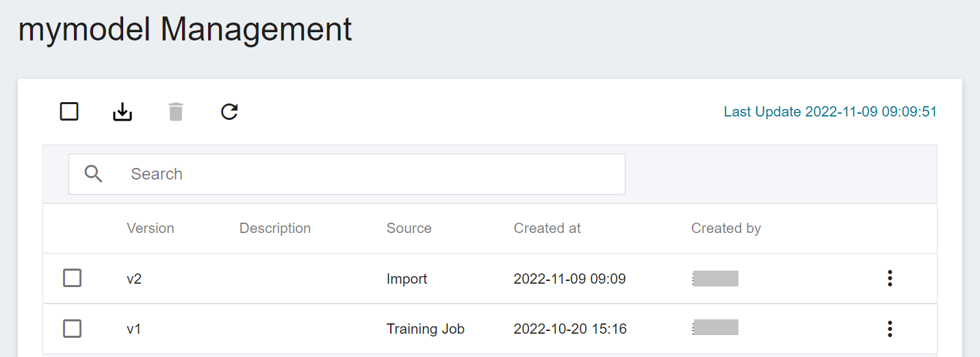Screen dimensions: 980x357
Task: Check the box for version v1
Action: click(73, 329)
